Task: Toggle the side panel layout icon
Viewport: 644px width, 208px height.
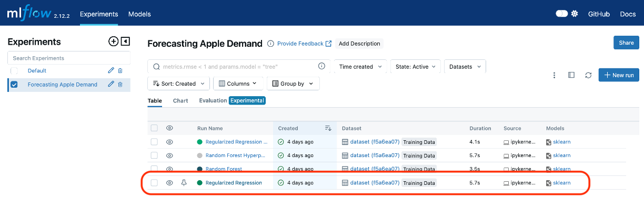Action: pyautogui.click(x=571, y=75)
